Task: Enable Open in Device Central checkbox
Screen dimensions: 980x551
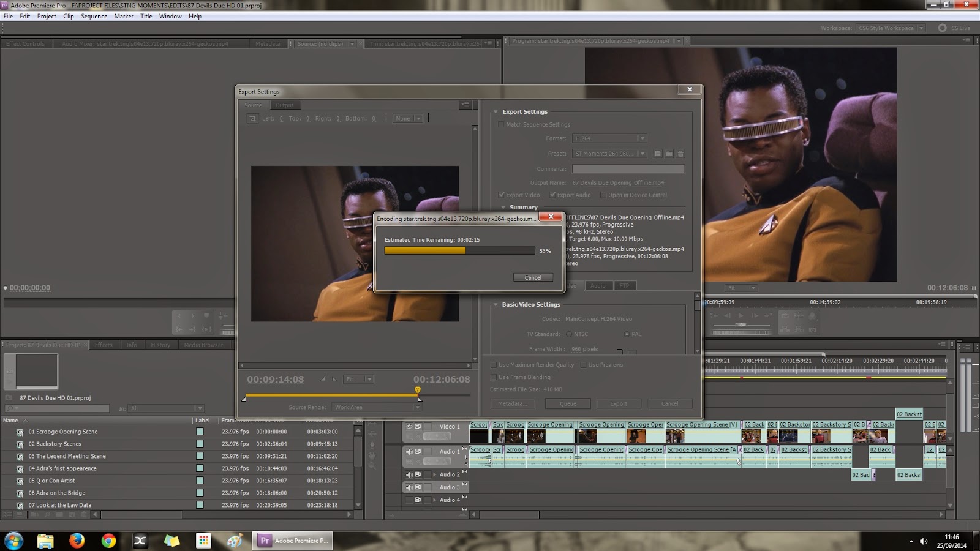Action: (x=603, y=195)
